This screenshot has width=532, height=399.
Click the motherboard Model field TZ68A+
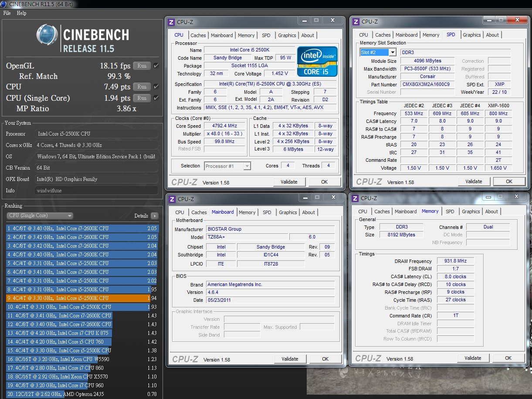(246, 237)
